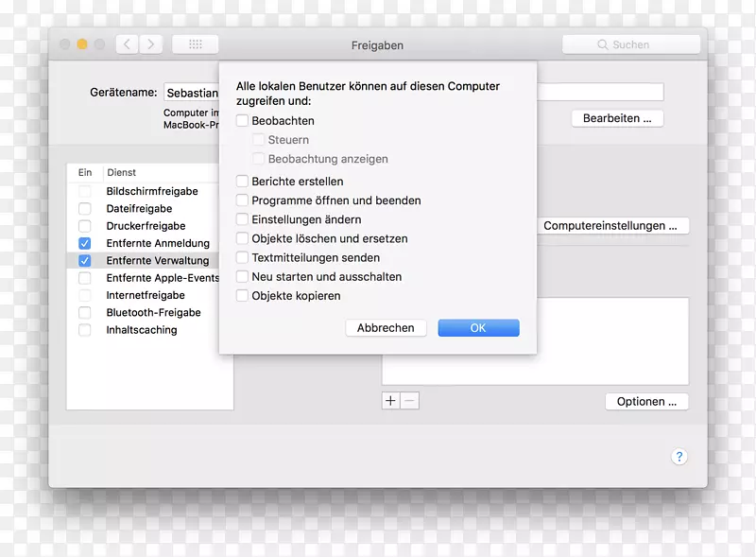Tick the Neu starten und ausschalten checkbox
This screenshot has width=756, height=557.
(243, 277)
